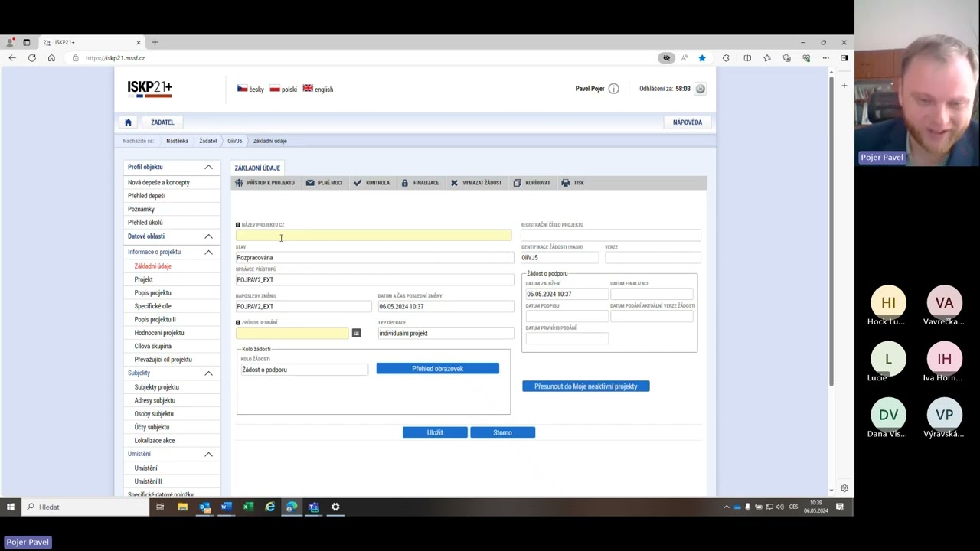Open File Explorer from taskbar

182,507
